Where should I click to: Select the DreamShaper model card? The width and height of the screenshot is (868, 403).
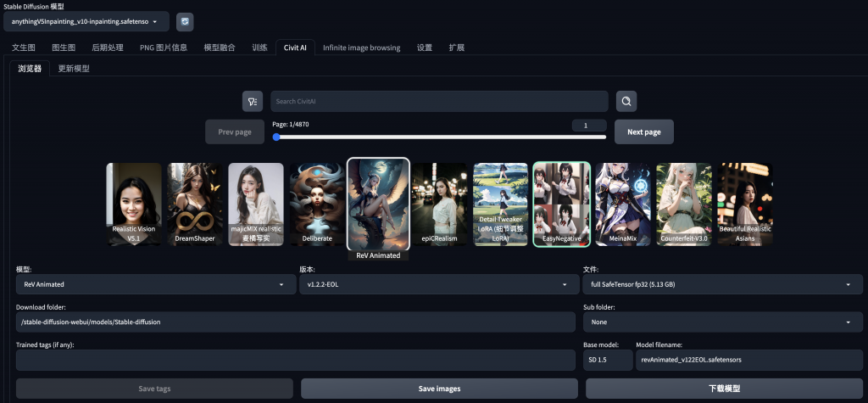[x=194, y=204]
